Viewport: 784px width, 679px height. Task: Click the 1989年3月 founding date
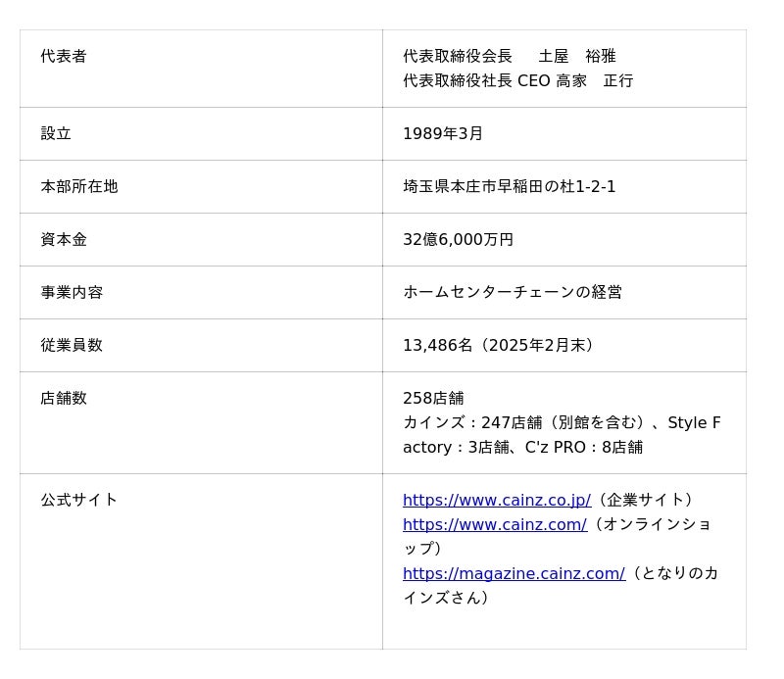click(x=443, y=133)
